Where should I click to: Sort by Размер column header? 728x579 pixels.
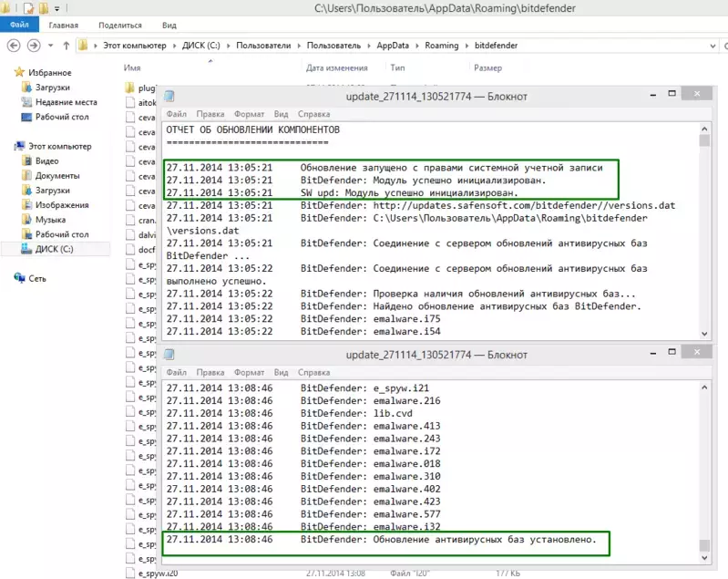click(487, 67)
